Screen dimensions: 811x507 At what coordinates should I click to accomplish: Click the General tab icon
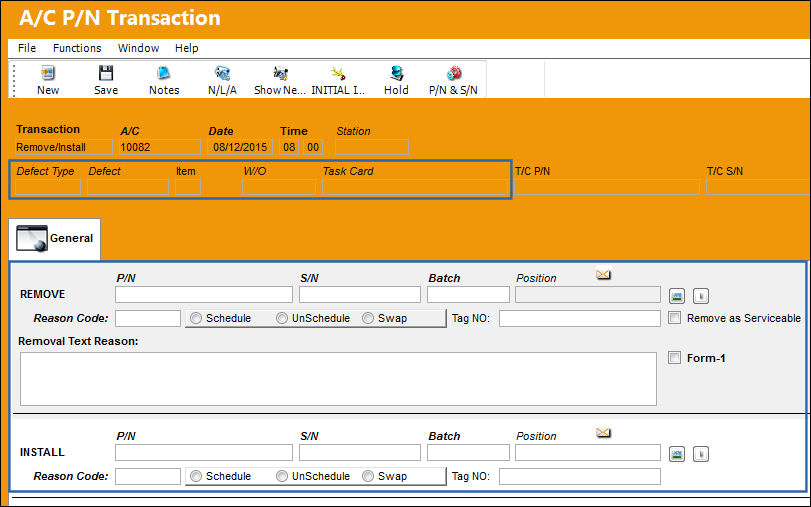coord(32,238)
